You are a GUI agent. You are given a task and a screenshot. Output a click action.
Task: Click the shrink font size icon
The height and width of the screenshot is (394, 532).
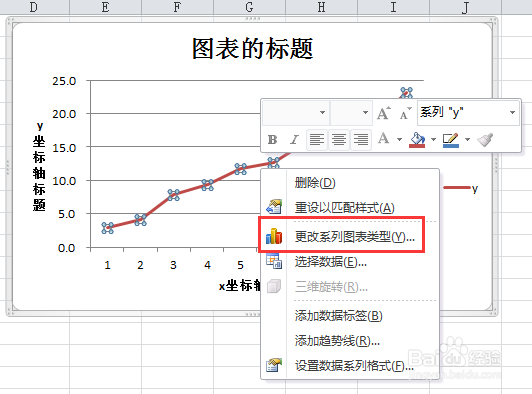405,113
